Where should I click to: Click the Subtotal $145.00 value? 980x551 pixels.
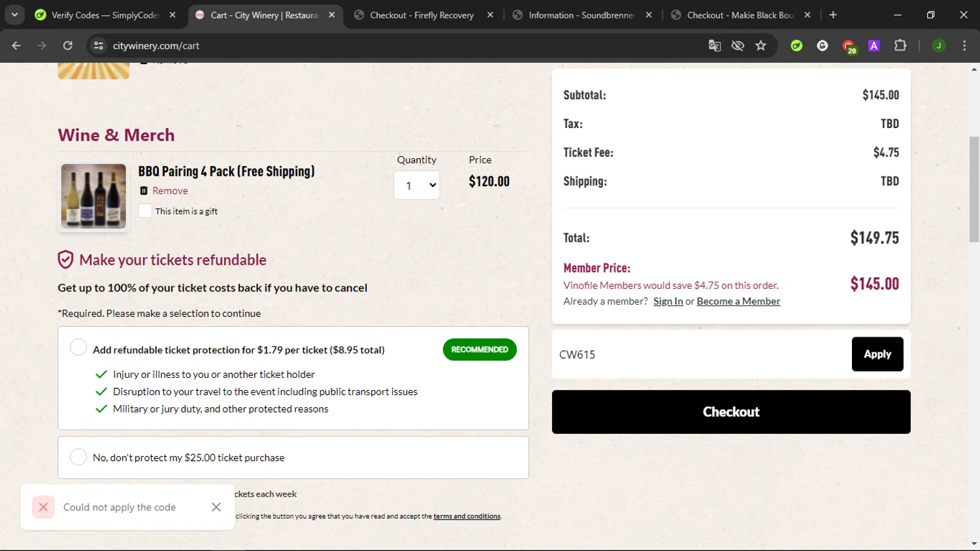click(x=881, y=95)
